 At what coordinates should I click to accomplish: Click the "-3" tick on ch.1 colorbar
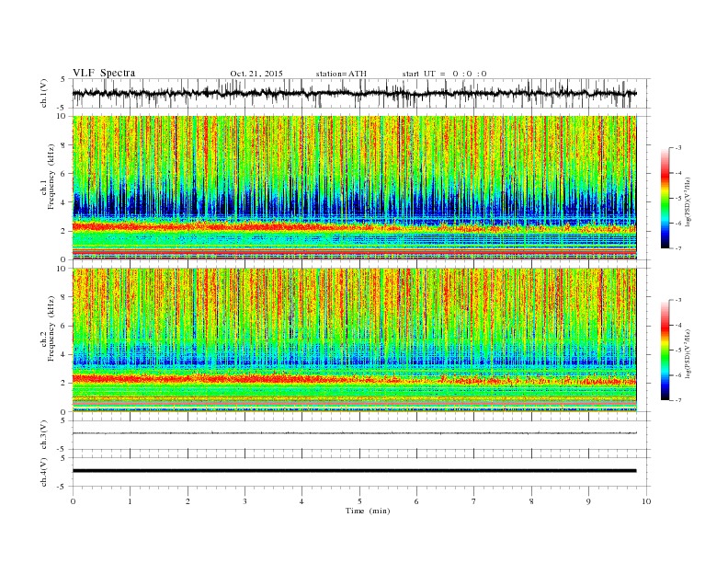pyautogui.click(x=678, y=148)
